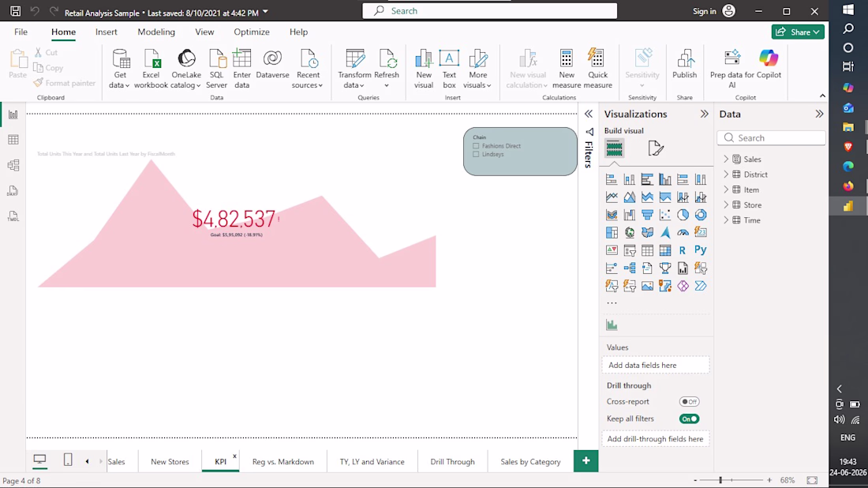Show more visuals ellipsis
The height and width of the screenshot is (488, 868).
coord(612,303)
